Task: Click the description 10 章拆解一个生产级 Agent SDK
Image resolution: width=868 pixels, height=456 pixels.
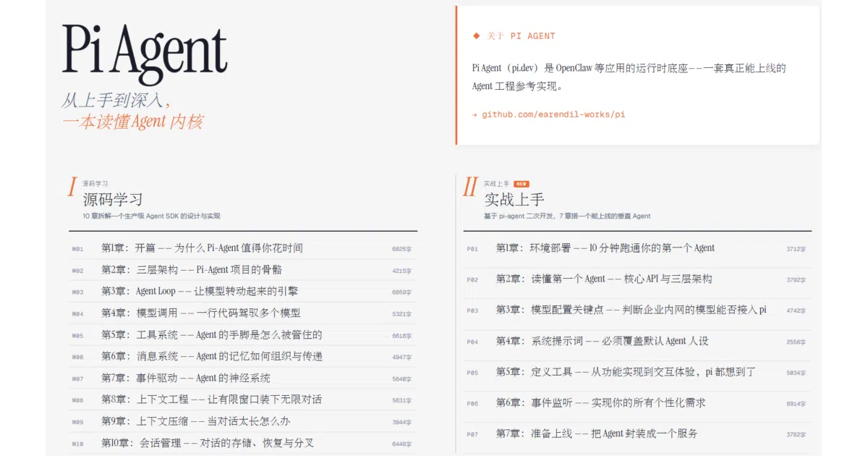Action: (151, 216)
